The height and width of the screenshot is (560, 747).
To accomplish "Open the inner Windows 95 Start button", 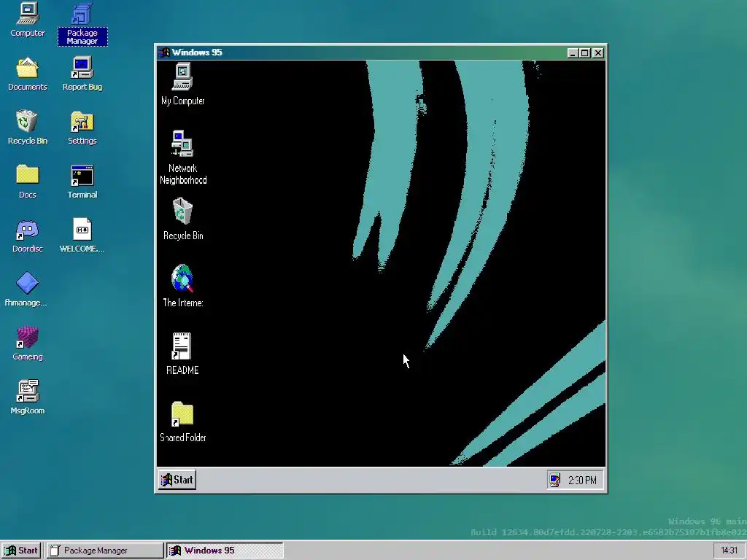I will pyautogui.click(x=177, y=480).
